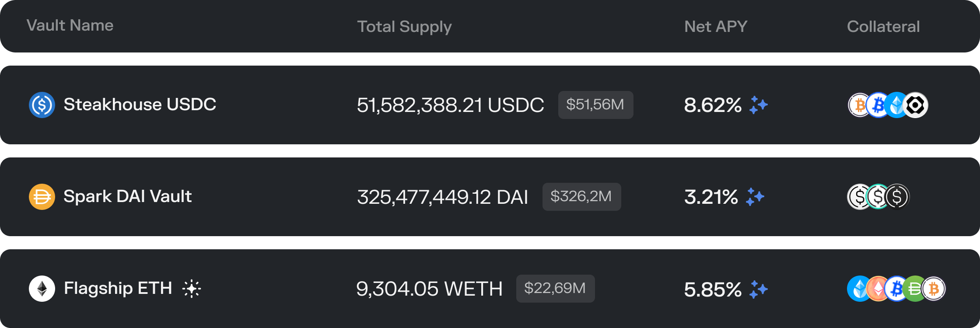
Task: Click the dark dollar collateral icon in Spark DAI row
Action: click(897, 197)
